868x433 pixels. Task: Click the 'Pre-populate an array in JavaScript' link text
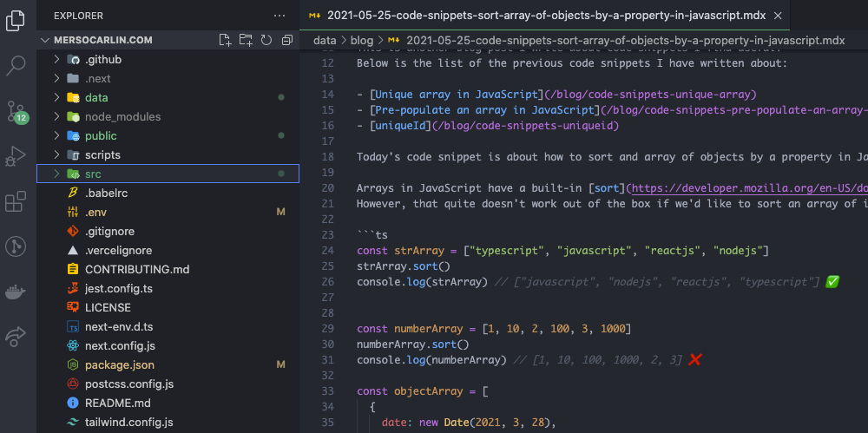coord(485,110)
